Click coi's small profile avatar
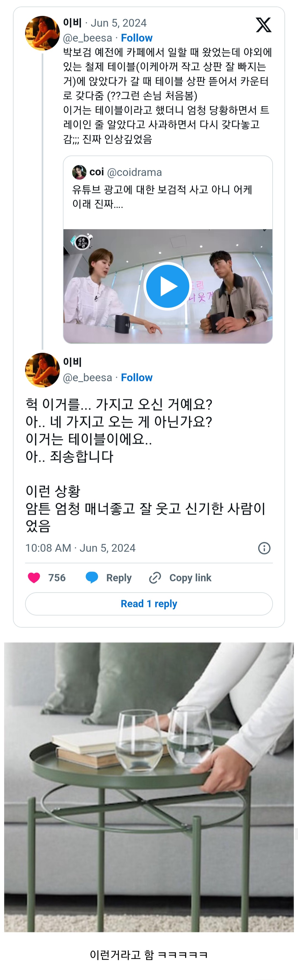Viewport: 298px width, 980px height. click(x=79, y=172)
